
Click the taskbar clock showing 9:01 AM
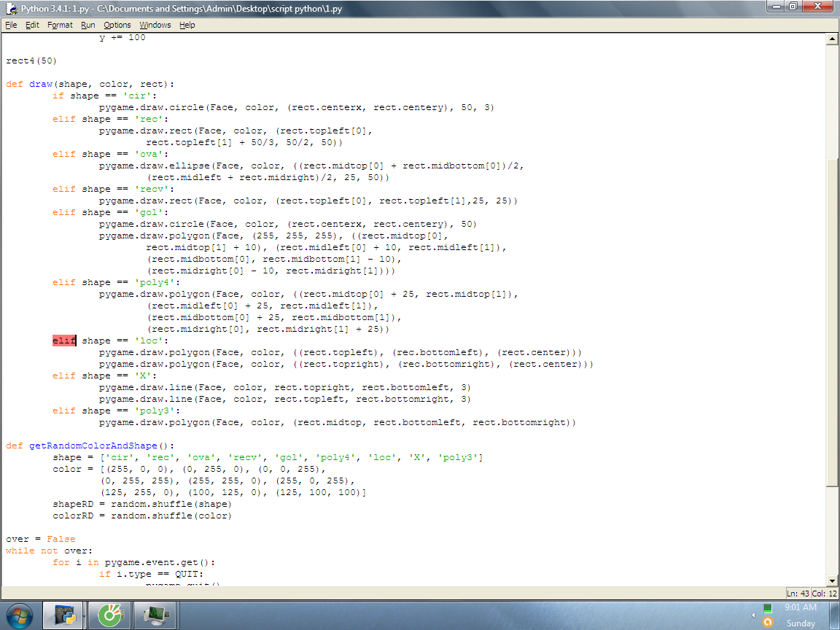point(800,607)
